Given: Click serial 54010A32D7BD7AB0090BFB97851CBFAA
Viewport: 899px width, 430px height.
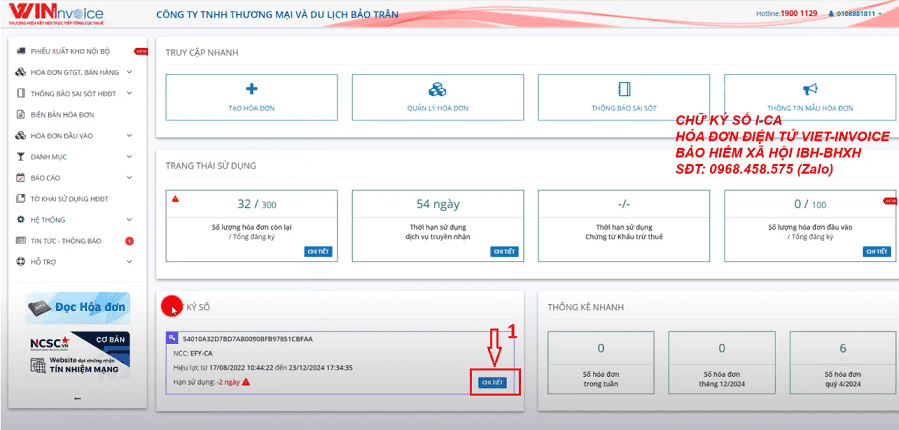Looking at the screenshot, I should [248, 339].
